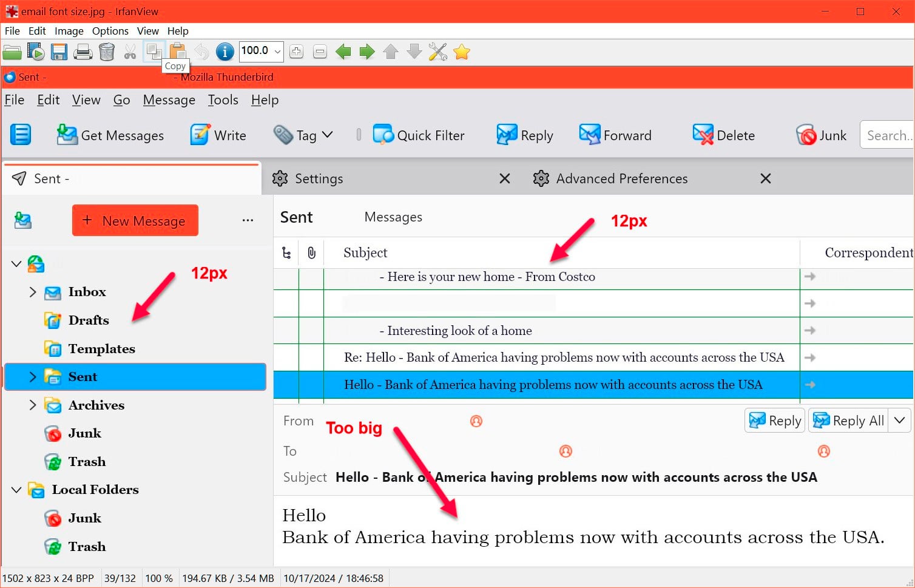Click the yellow star icon in the IrfanView toolbar
The height and width of the screenshot is (588, 915).
(462, 52)
